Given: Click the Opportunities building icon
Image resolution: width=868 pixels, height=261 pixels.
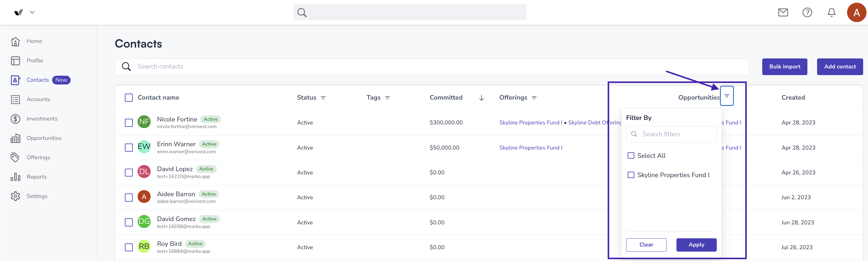Looking at the screenshot, I should pos(15,138).
